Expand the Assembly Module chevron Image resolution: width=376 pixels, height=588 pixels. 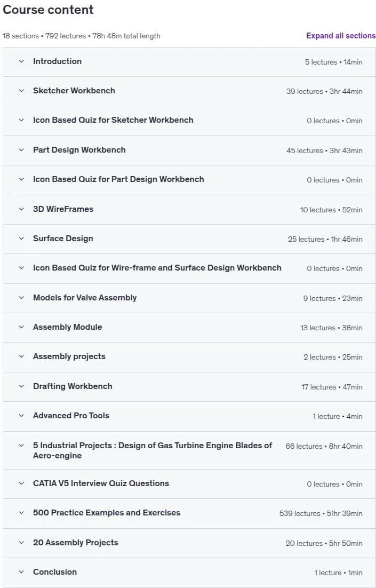[21, 327]
